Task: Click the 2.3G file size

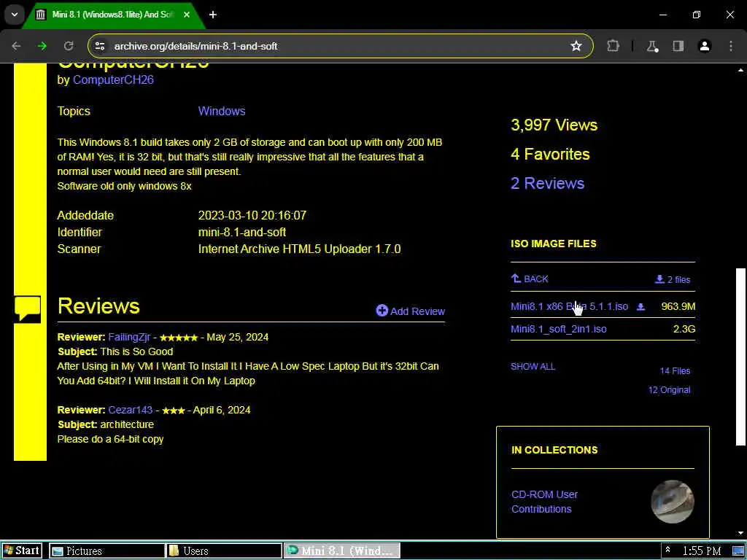Action: tap(684, 329)
